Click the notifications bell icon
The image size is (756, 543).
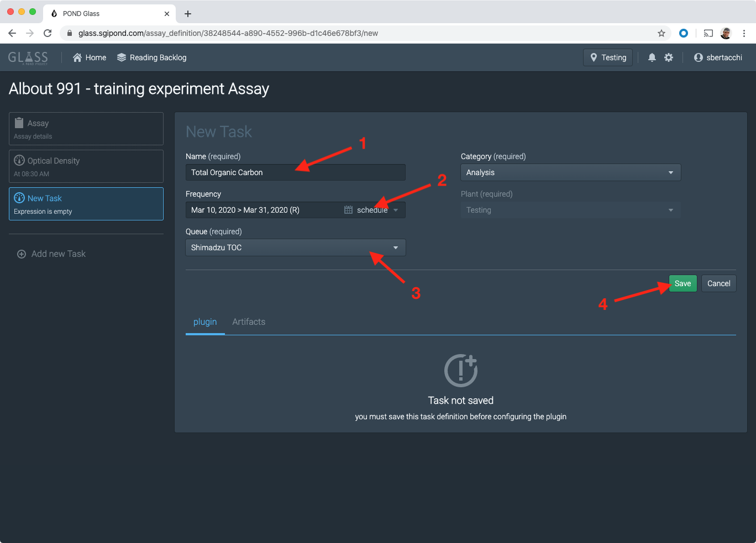coord(652,57)
